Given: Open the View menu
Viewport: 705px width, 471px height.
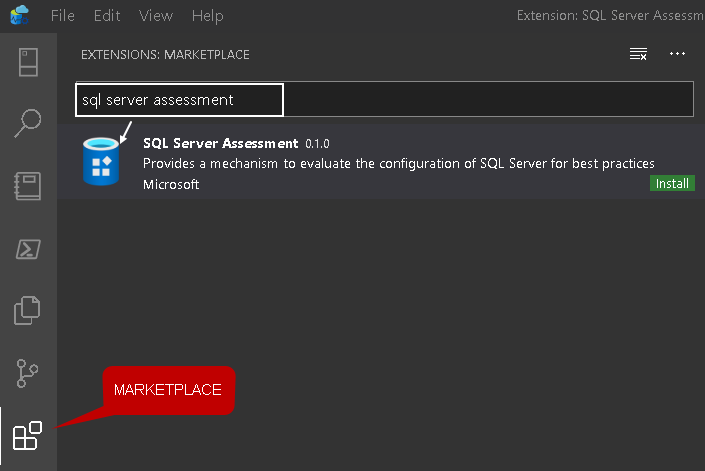Looking at the screenshot, I should (x=156, y=16).
